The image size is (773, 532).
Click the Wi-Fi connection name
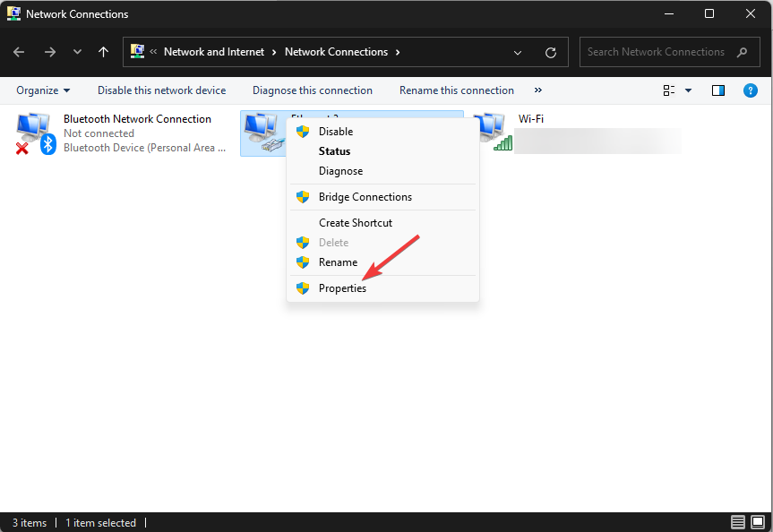(x=531, y=119)
